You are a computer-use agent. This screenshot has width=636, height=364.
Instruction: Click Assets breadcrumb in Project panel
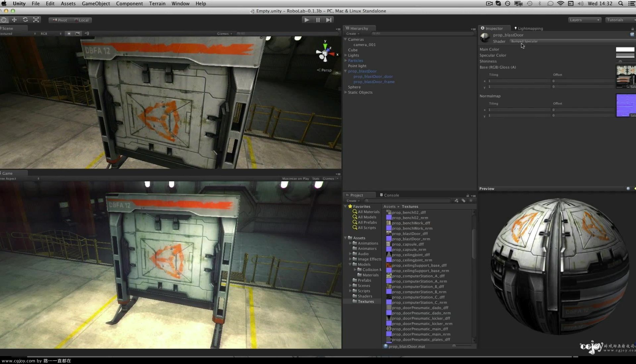[x=389, y=206]
